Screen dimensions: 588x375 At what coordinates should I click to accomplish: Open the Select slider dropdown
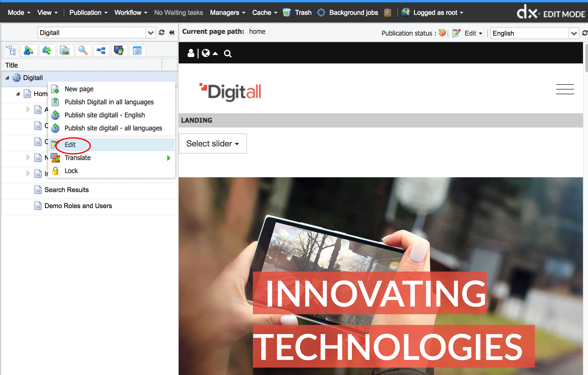coord(213,143)
